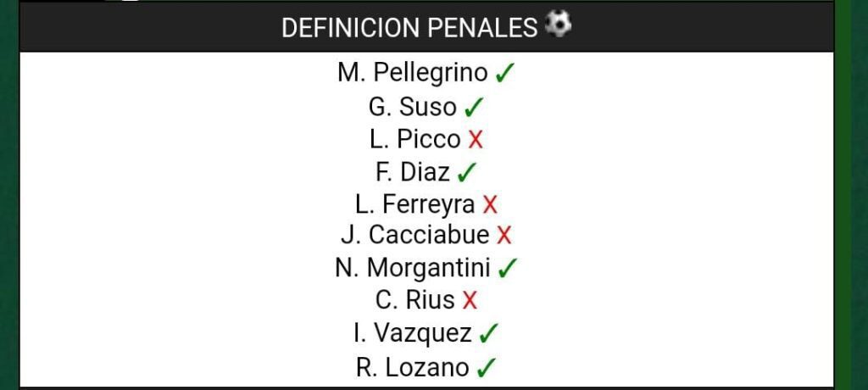Click the red X beside L. Ferreyra
The image size is (868, 390).
click(x=490, y=204)
